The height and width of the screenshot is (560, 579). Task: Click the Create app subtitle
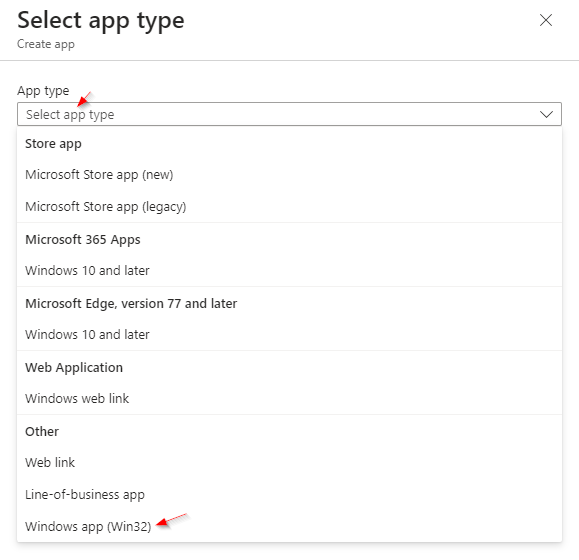coord(46,44)
